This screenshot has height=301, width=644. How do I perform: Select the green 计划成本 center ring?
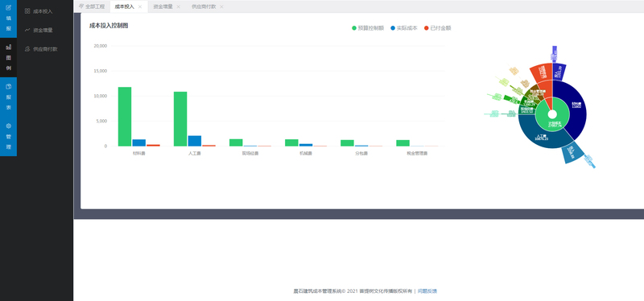coord(552,124)
